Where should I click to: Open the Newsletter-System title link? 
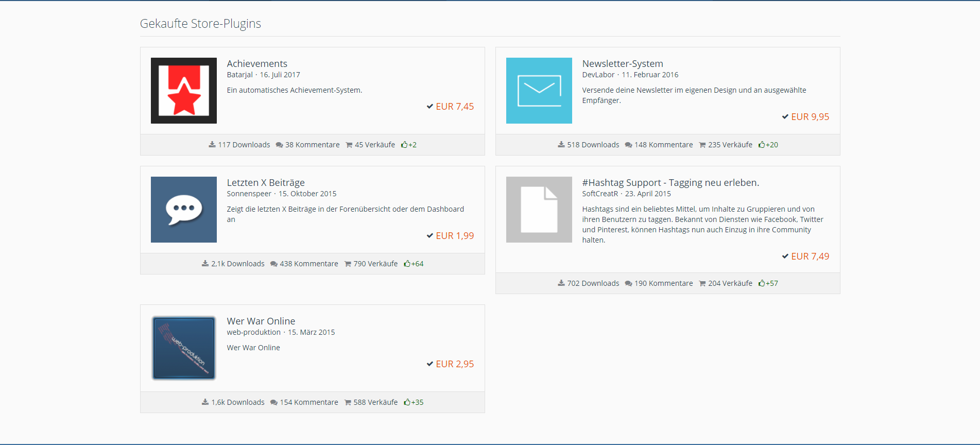click(x=622, y=63)
